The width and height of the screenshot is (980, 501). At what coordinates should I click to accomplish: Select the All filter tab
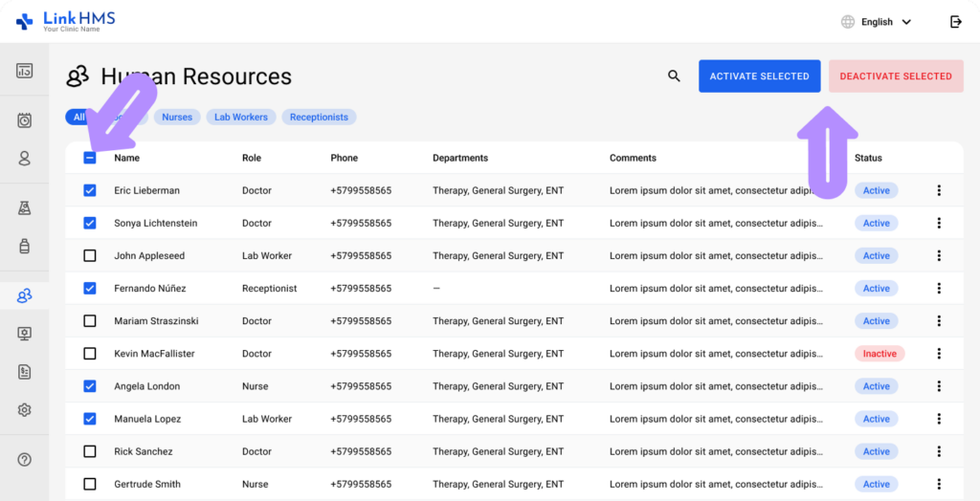click(78, 117)
